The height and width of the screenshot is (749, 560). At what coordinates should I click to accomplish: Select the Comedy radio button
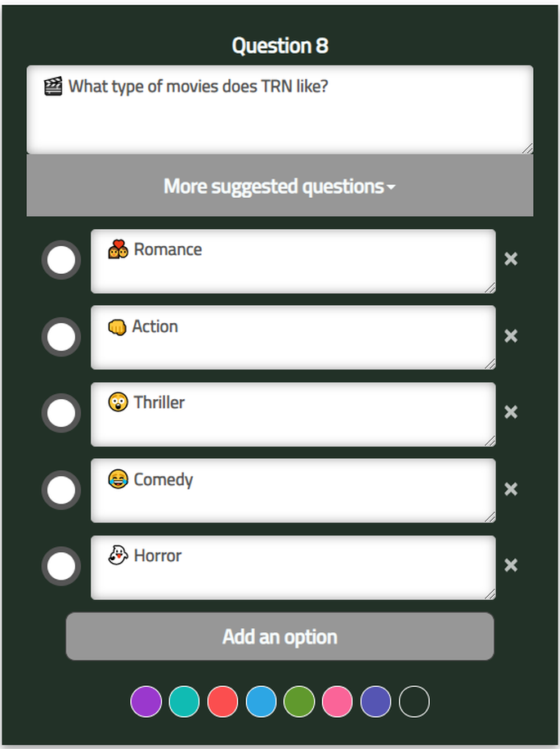[x=61, y=490]
